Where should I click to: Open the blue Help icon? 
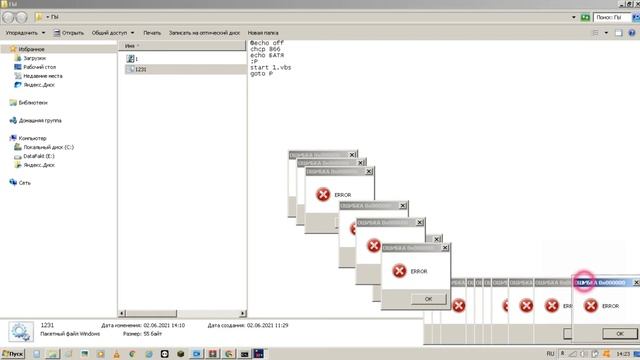[632, 33]
